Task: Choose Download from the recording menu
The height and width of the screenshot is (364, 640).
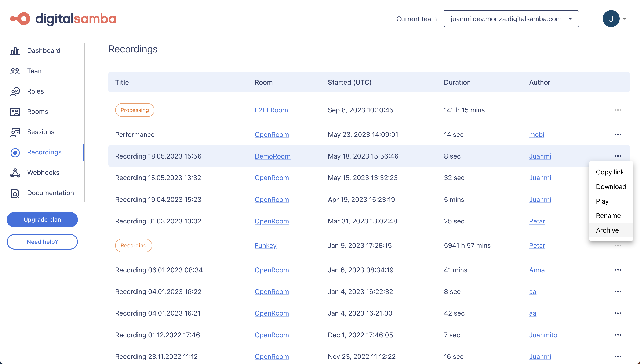Action: click(x=611, y=187)
